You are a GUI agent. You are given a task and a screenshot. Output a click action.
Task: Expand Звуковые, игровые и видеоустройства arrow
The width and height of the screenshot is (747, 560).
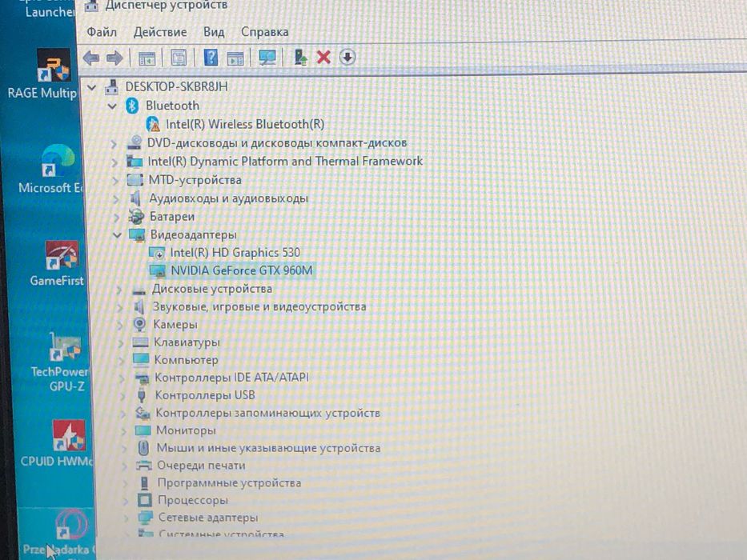click(x=120, y=307)
